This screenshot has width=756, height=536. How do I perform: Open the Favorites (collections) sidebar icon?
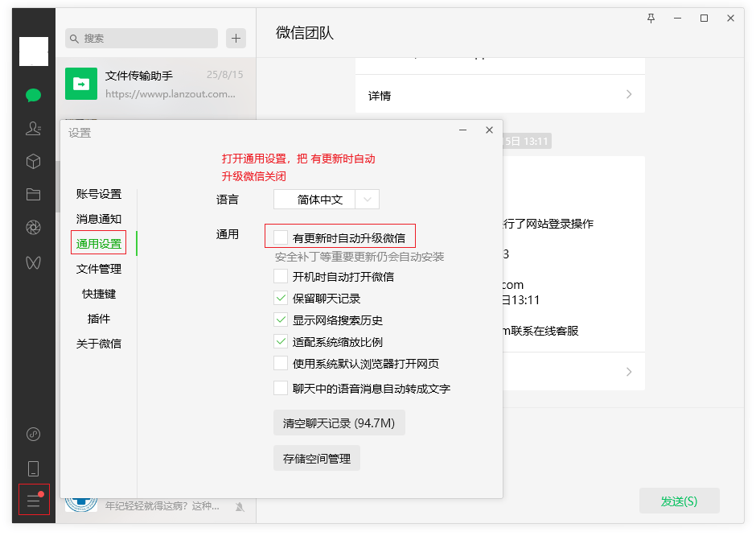coord(33,161)
